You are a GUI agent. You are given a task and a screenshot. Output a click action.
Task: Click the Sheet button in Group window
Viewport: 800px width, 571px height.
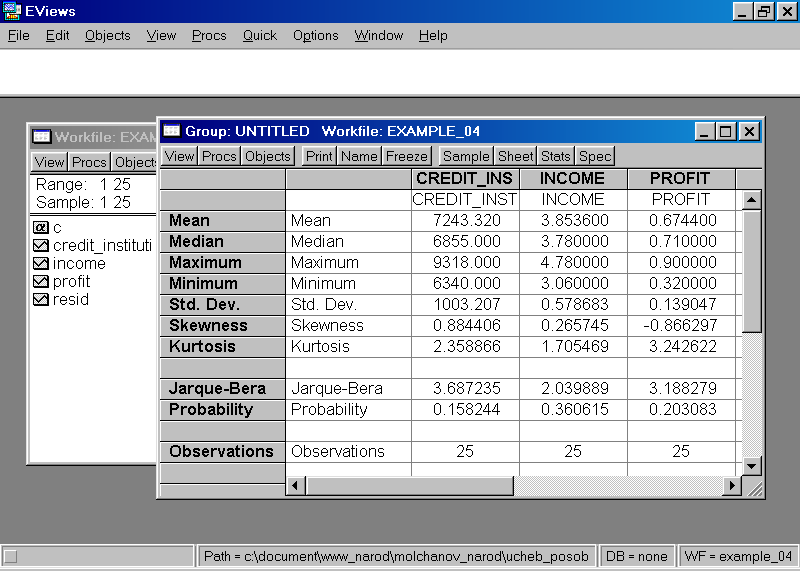point(516,156)
